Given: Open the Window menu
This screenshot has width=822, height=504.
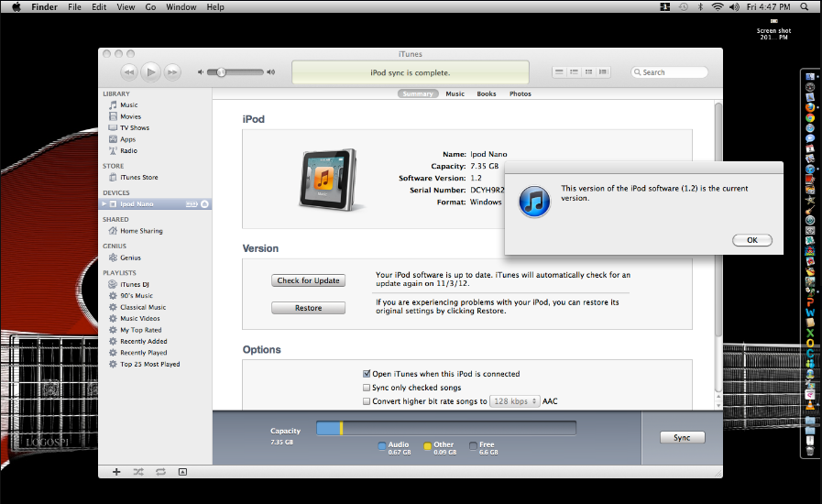Looking at the screenshot, I should (181, 6).
